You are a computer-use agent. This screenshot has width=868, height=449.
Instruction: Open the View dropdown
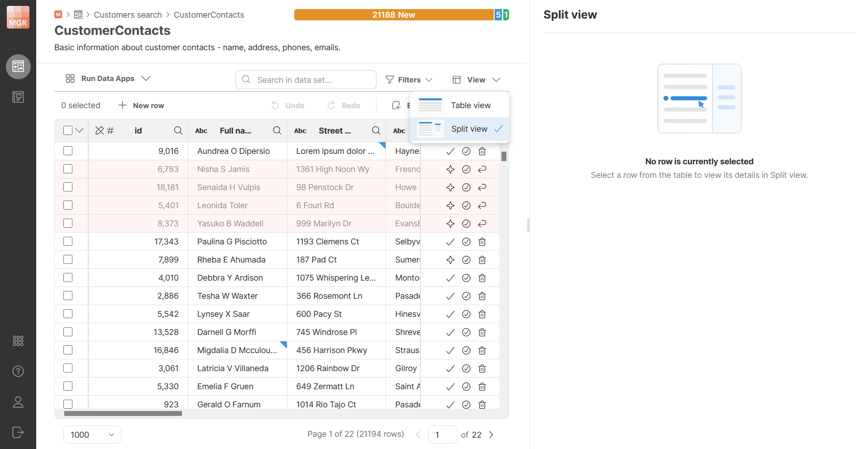[477, 80]
